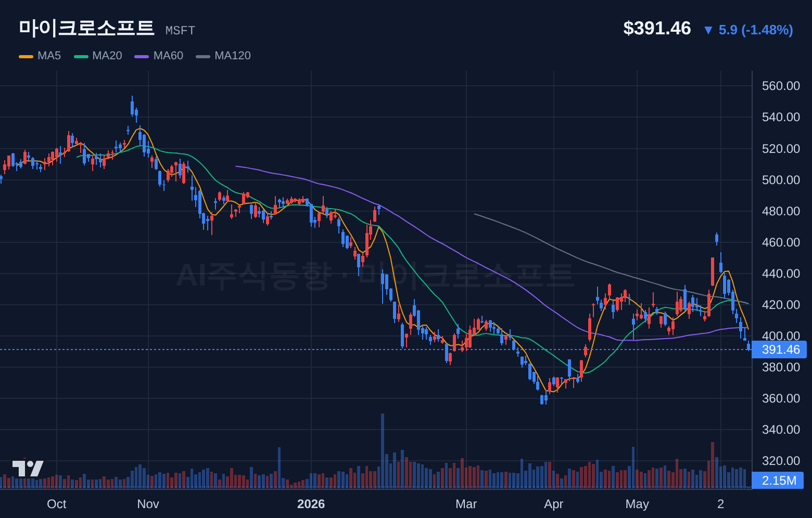This screenshot has width=812, height=518.
Task: Click the 480.00 price axis label
Action: tap(781, 211)
